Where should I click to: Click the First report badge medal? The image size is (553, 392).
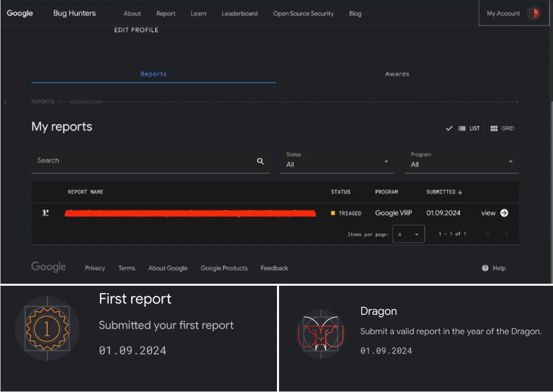coord(47,329)
